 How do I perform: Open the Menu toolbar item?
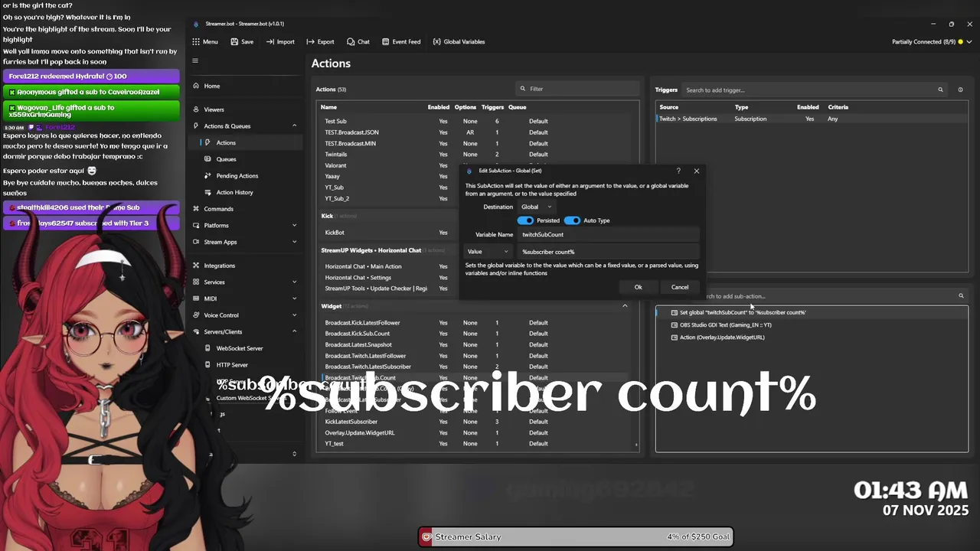(x=204, y=42)
